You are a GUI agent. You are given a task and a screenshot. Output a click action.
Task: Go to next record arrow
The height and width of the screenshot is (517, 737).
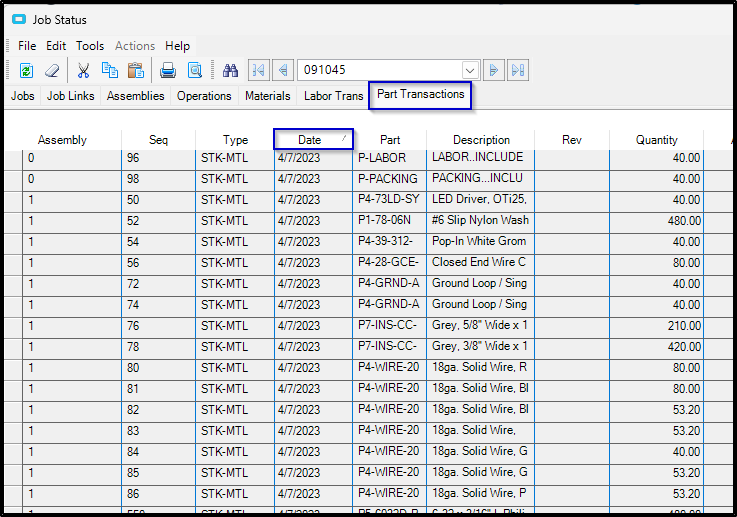[x=494, y=70]
